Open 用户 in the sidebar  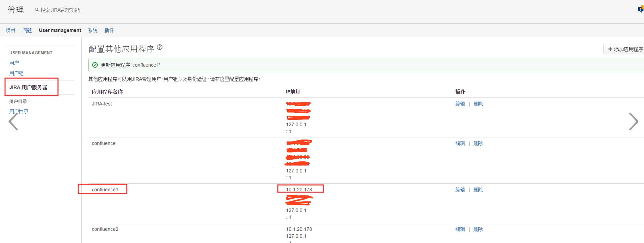(x=14, y=63)
